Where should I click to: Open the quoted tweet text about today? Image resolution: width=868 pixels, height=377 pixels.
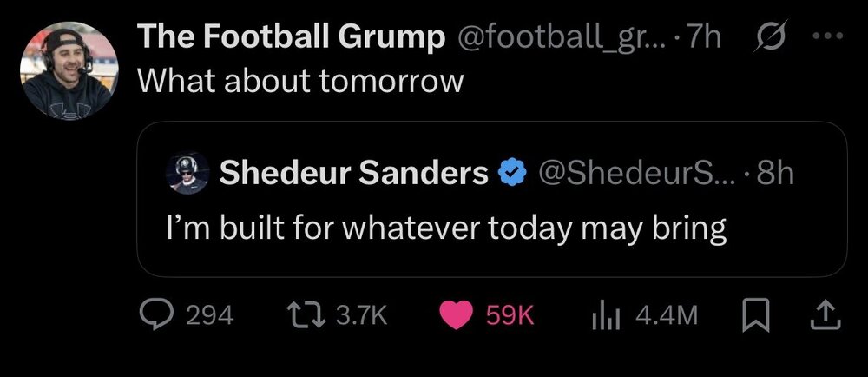pos(446,228)
